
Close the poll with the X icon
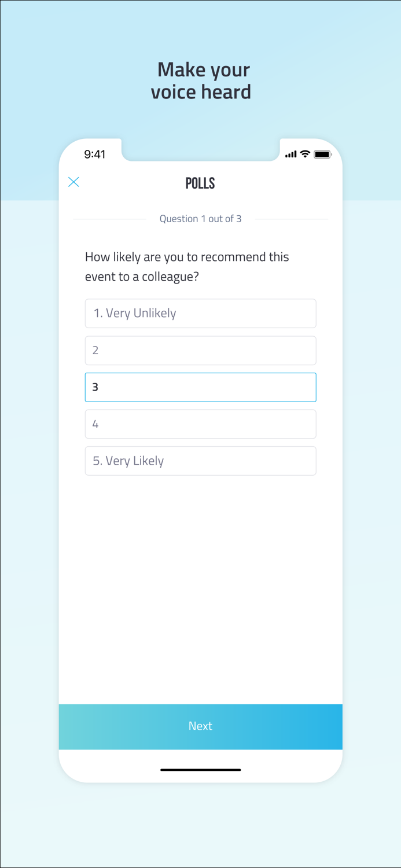[73, 182]
